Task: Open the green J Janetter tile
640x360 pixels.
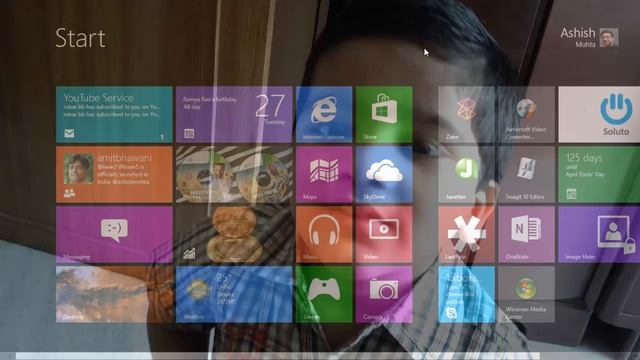Action: pyautogui.click(x=466, y=174)
